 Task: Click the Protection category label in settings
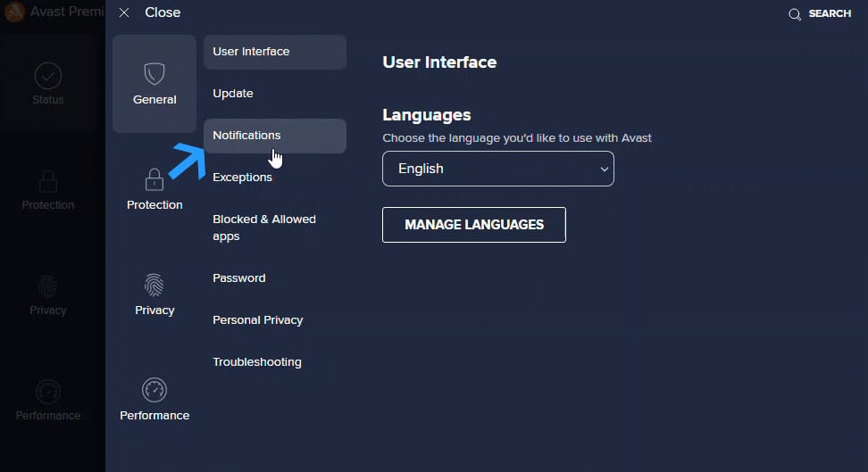click(x=154, y=204)
